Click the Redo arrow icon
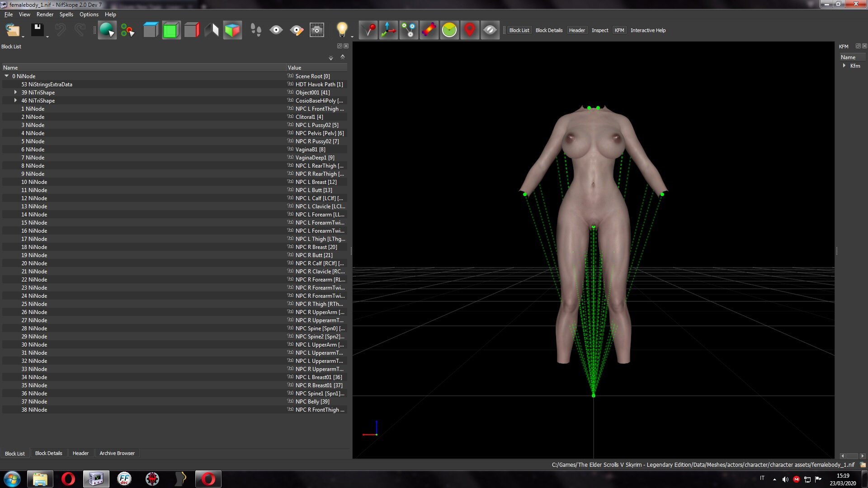Viewport: 868px width, 488px height. tap(80, 30)
